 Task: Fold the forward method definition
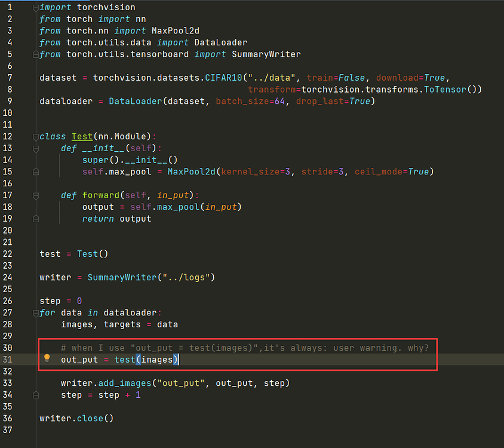click(x=36, y=195)
